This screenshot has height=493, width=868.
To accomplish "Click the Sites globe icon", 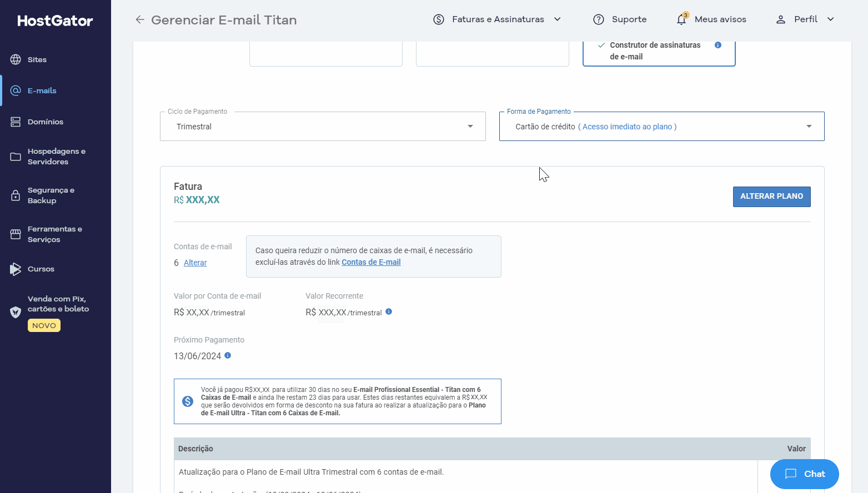I will click(x=16, y=59).
